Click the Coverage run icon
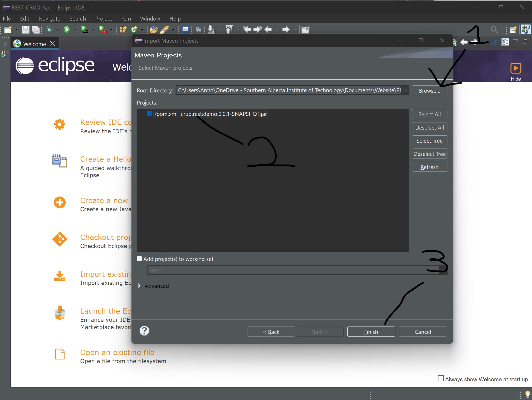Viewport: 532px width, 400px height. [x=84, y=29]
